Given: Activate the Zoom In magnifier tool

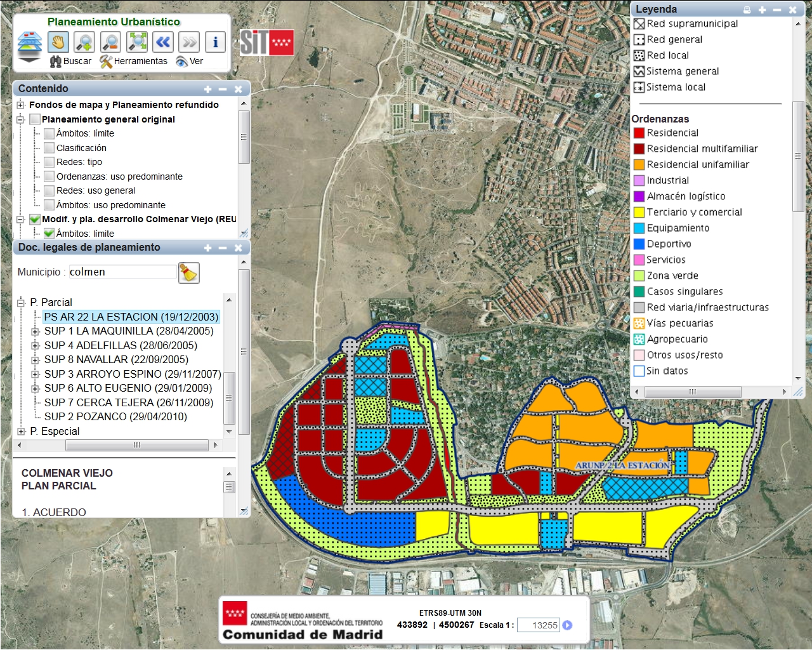Looking at the screenshot, I should pos(84,42).
